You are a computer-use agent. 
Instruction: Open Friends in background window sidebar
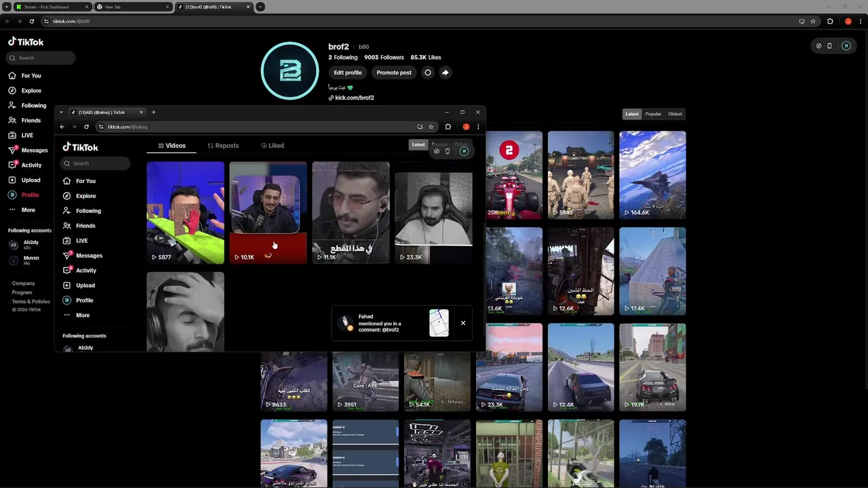tap(25, 121)
